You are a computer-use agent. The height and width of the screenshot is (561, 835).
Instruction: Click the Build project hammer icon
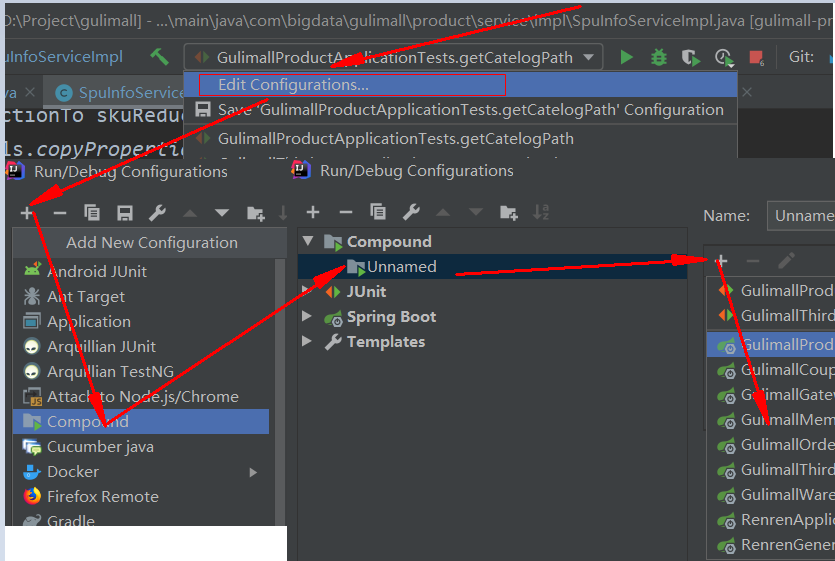click(160, 58)
